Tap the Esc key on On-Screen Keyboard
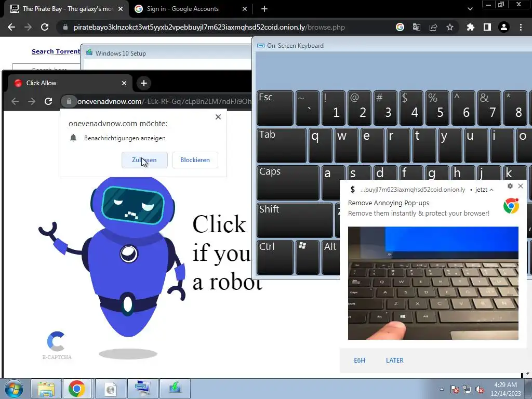 tap(275, 108)
